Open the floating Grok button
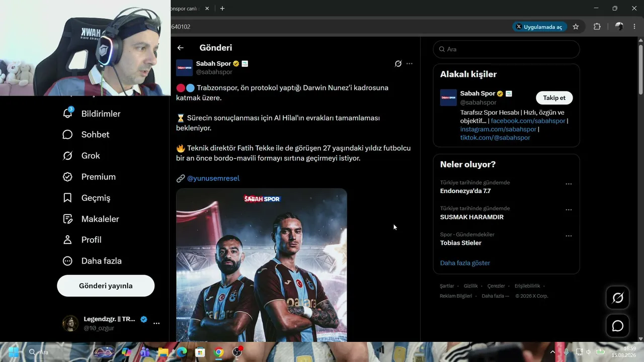The width and height of the screenshot is (644, 362). pyautogui.click(x=618, y=298)
